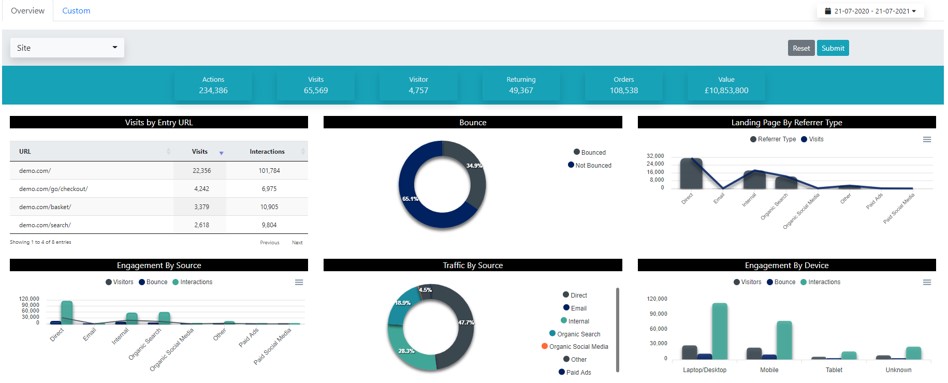Sort table by URL column sort icon
Image resolution: width=948 pixels, height=383 pixels.
coord(169,151)
